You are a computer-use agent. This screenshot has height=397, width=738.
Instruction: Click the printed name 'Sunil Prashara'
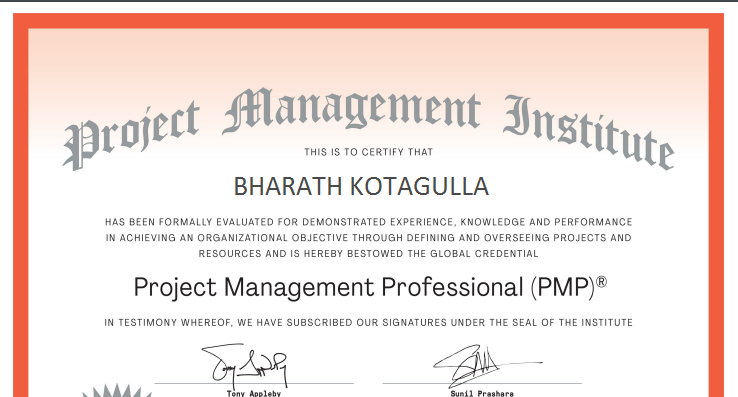tap(482, 393)
